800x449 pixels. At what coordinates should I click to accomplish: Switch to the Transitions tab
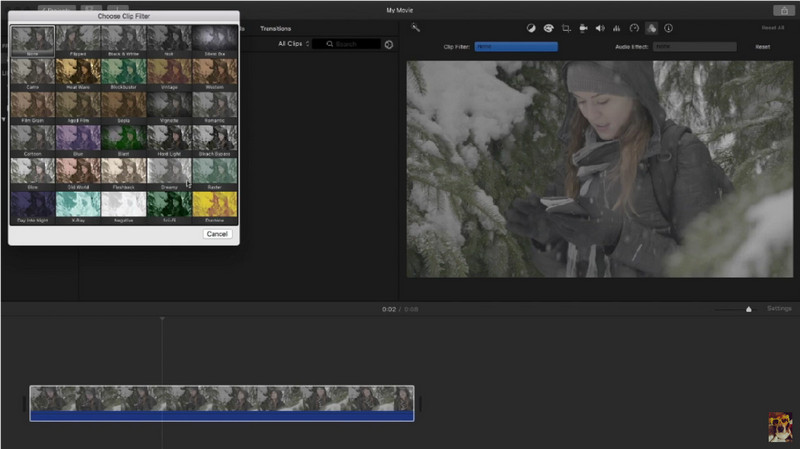pyautogui.click(x=276, y=29)
